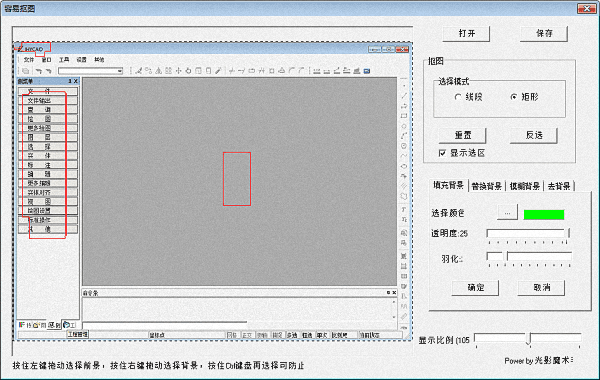Viewport: 600px width, 380px height.
Task: Click the 打开 button
Action: (466, 34)
